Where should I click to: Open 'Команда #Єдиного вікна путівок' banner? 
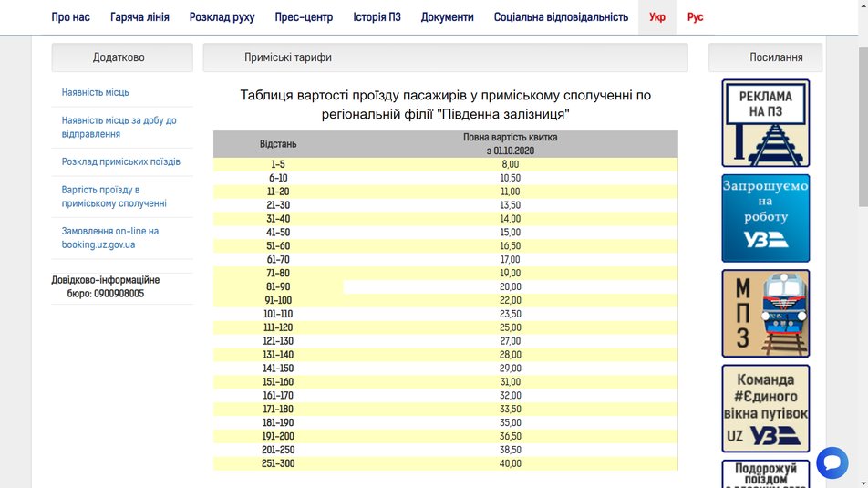[x=765, y=408]
